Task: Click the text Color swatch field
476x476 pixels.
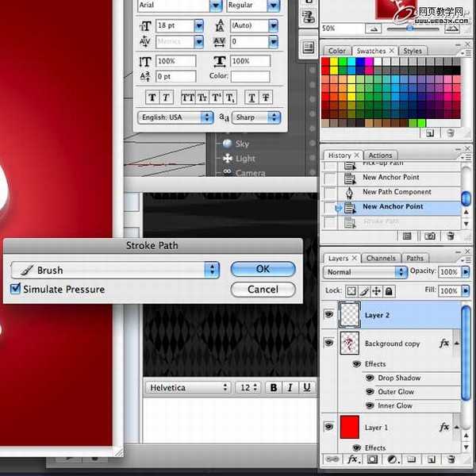Action: click(x=250, y=77)
